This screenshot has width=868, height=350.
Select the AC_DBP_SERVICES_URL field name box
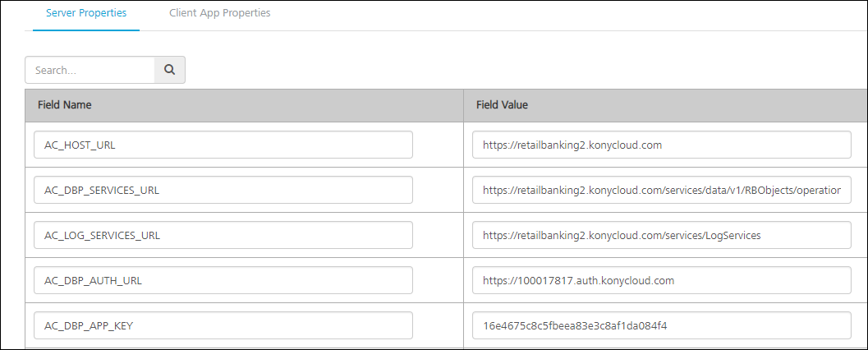[223, 190]
